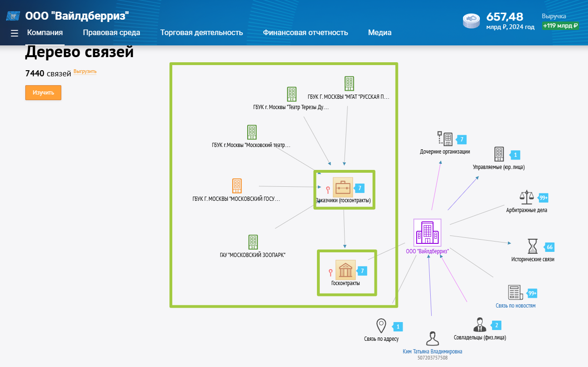Click the red pin beside Заказчики icon
Image resolution: width=588 pixels, height=367 pixels.
[328, 190]
